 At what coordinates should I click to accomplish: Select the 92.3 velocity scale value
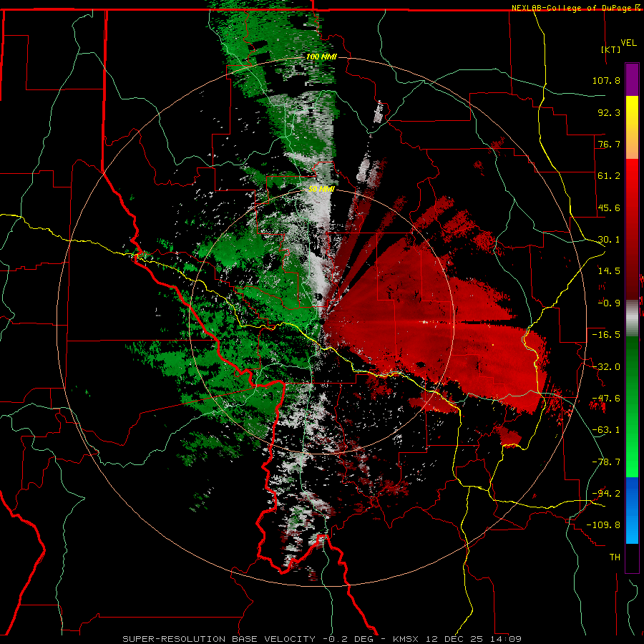(609, 112)
